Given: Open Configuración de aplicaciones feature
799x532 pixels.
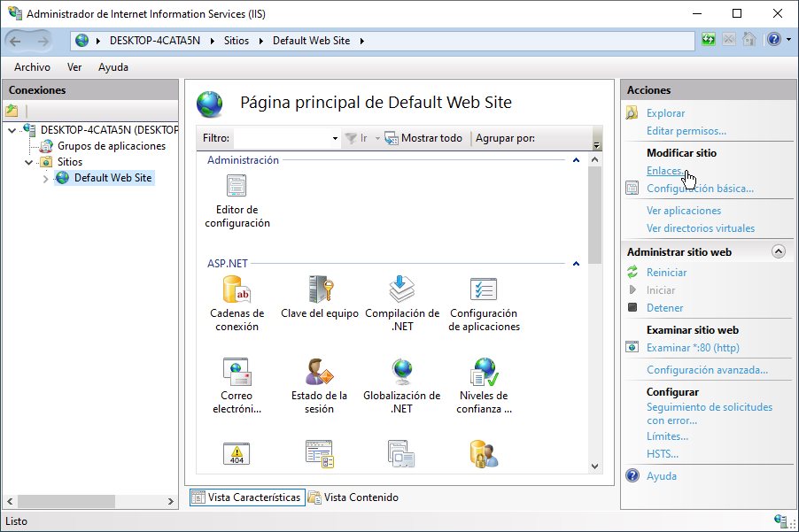Looking at the screenshot, I should pos(484,304).
